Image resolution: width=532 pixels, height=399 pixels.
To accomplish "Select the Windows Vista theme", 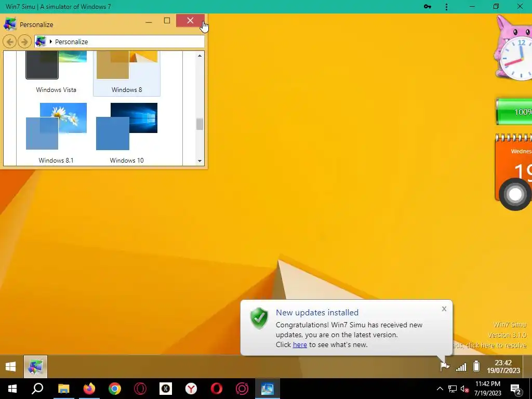I will pos(56,74).
